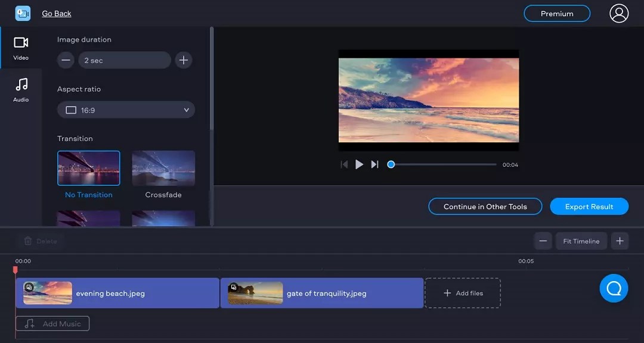
Task: Zoom out the timeline with the minus icon
Action: [543, 241]
